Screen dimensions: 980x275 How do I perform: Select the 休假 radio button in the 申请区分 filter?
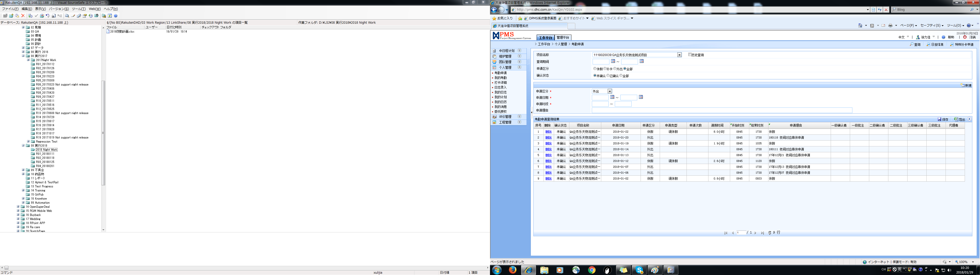point(595,69)
